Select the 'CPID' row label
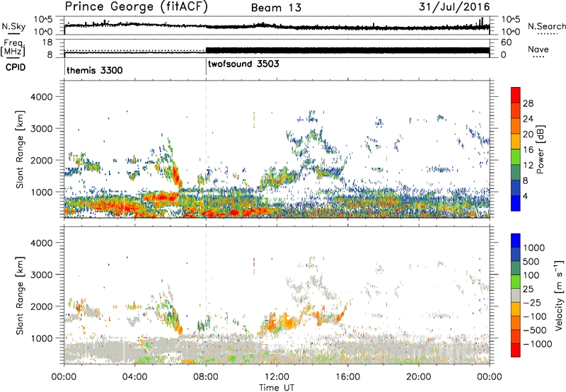 (16, 67)
